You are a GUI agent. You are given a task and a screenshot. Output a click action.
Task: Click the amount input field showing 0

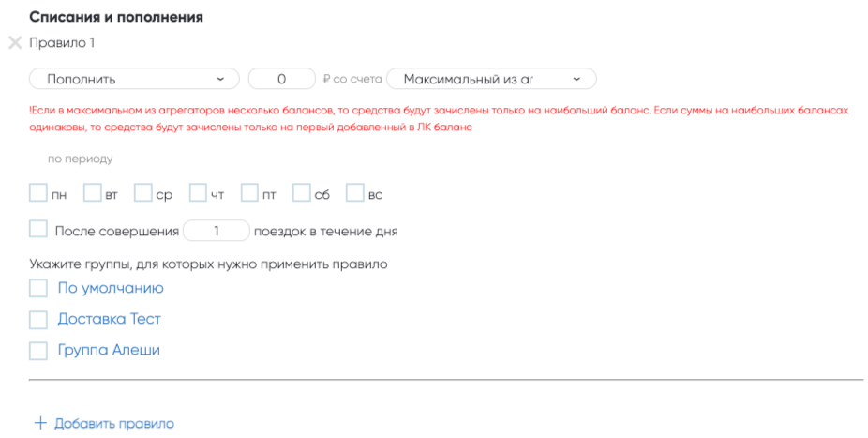pyautogui.click(x=281, y=79)
